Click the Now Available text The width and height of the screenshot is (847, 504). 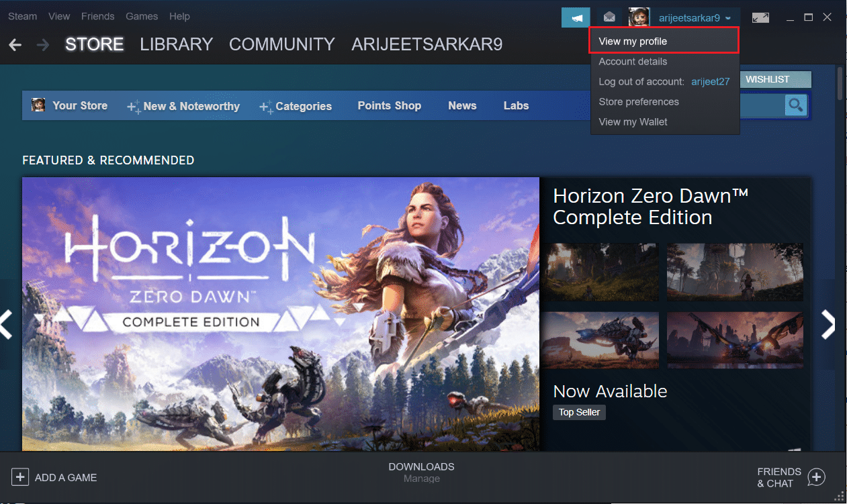pos(610,391)
